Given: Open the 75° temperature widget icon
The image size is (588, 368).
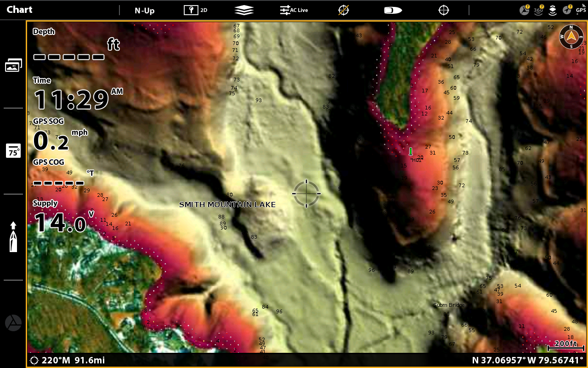Looking at the screenshot, I should pos(13,151).
